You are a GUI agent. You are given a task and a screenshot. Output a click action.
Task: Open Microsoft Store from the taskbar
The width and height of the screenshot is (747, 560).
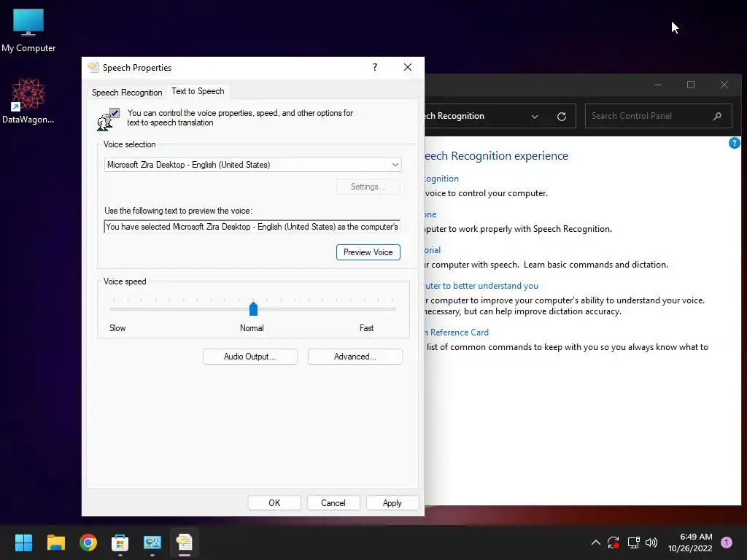click(x=120, y=542)
